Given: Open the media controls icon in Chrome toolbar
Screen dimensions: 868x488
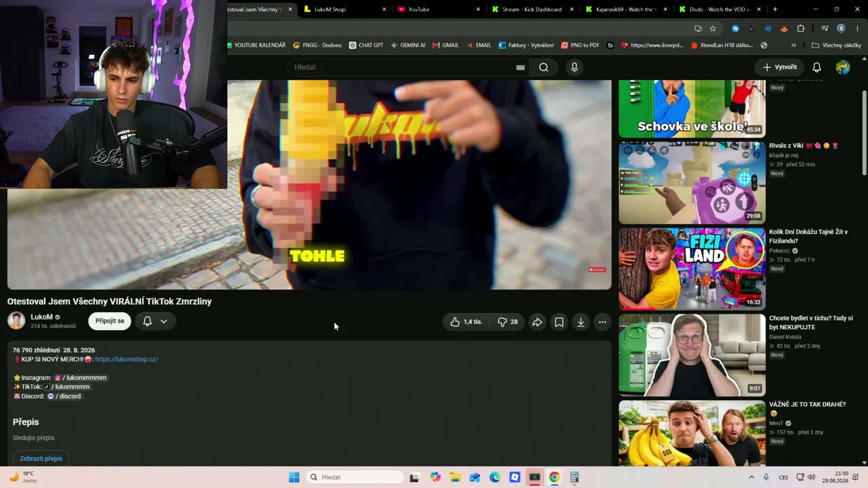Looking at the screenshot, I should [x=825, y=28].
